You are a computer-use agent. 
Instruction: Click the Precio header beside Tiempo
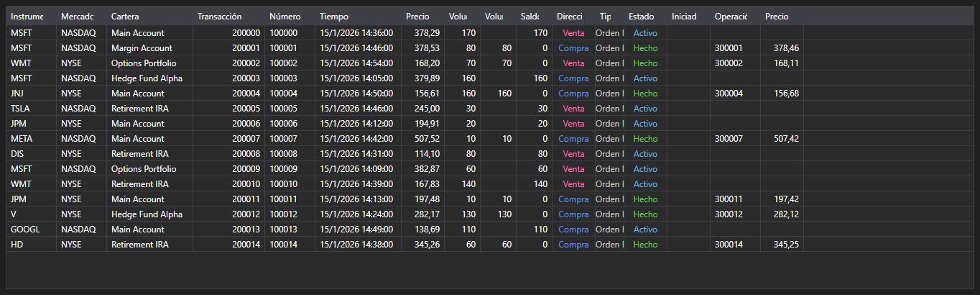(x=422, y=16)
